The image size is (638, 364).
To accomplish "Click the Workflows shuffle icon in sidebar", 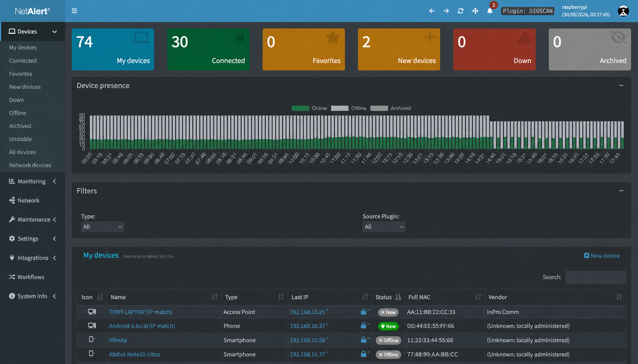I will (12, 277).
